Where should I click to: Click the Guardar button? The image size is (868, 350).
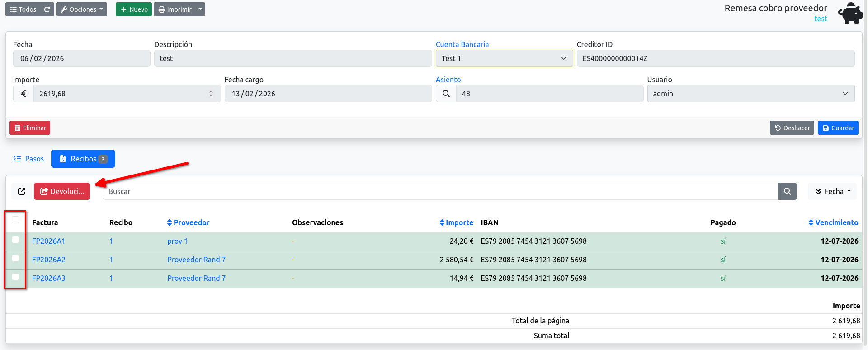click(x=838, y=128)
